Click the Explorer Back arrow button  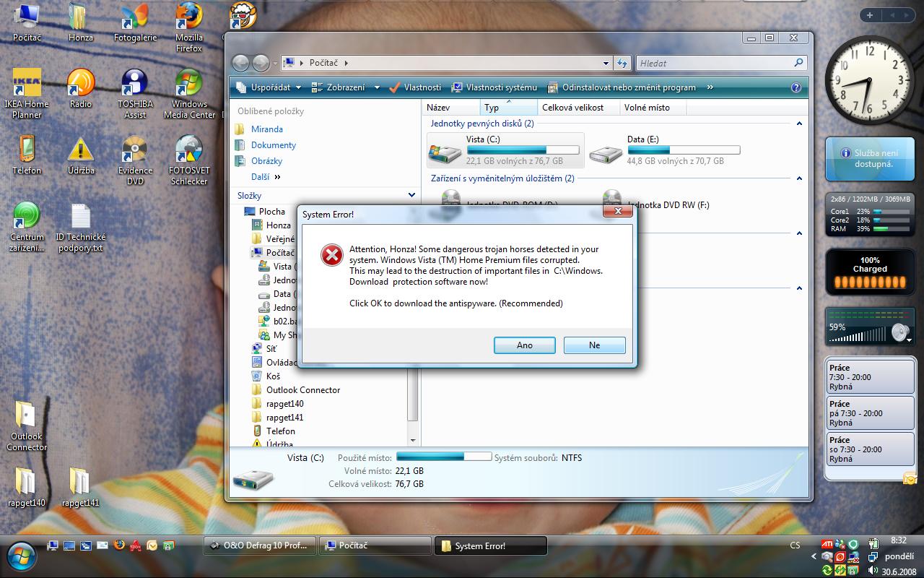click(x=241, y=63)
